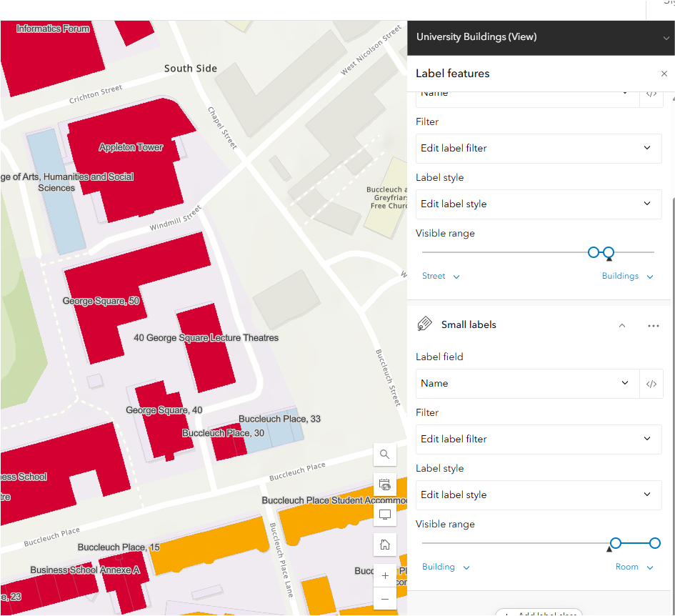Open the code expression editor for Name field
The width and height of the screenshot is (675, 616).
pos(651,383)
